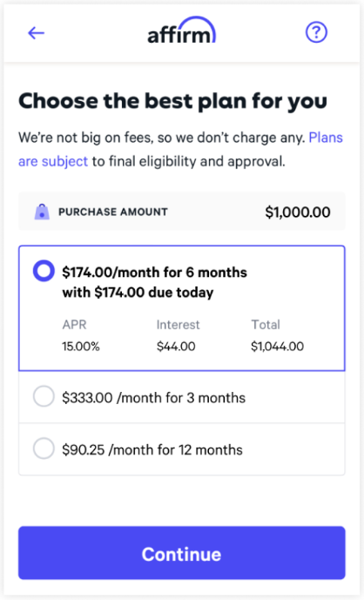Image resolution: width=364 pixels, height=600 pixels.
Task: Click the Purchase Amount $1,000.00 value
Action: coord(298,212)
